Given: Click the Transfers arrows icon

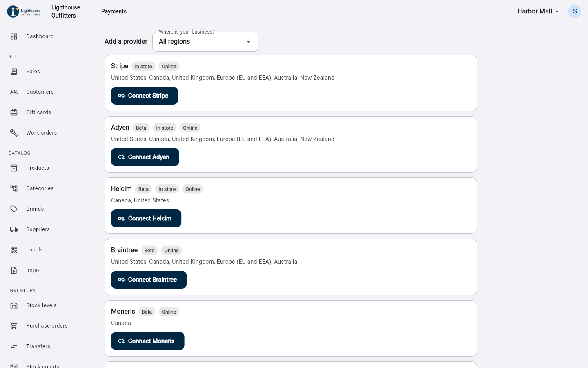Looking at the screenshot, I should tap(14, 346).
